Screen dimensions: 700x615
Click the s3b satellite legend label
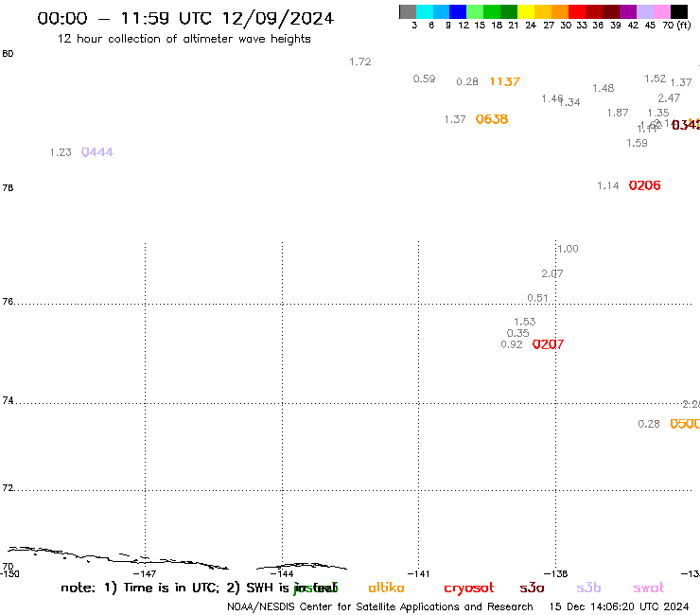588,589
